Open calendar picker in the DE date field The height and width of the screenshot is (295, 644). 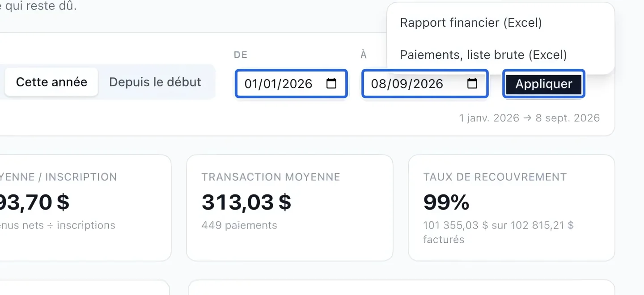[x=331, y=84]
